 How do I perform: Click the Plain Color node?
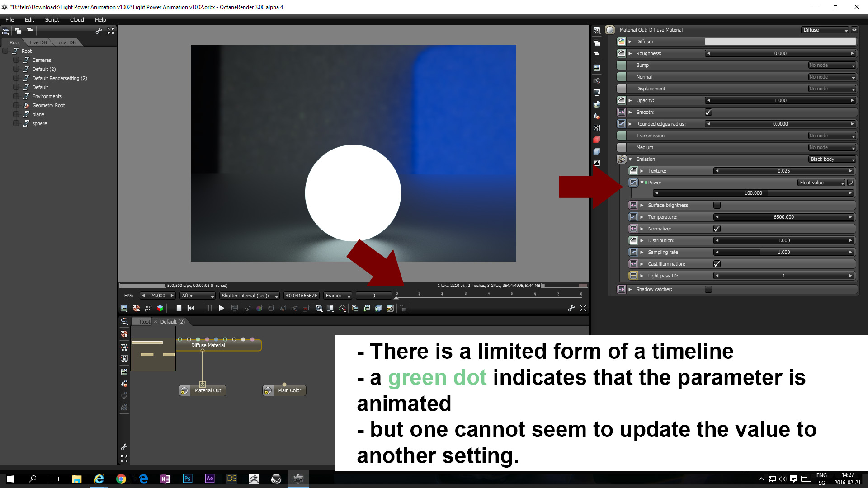click(289, 390)
